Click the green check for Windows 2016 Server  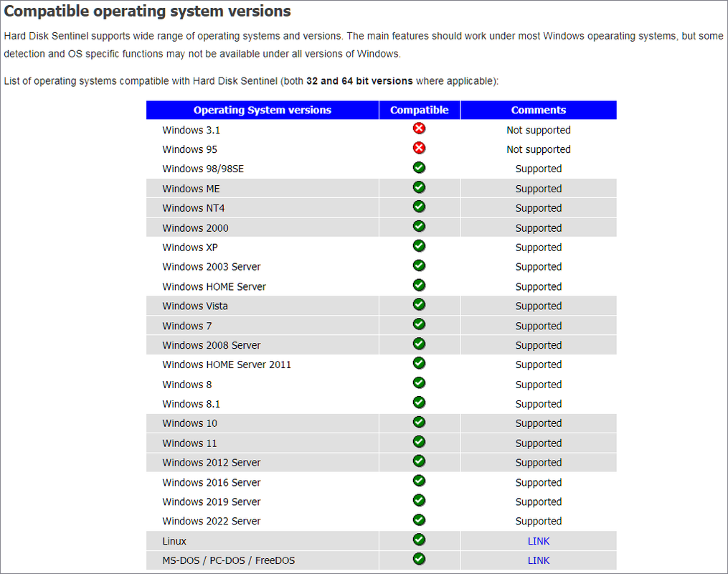point(420,481)
